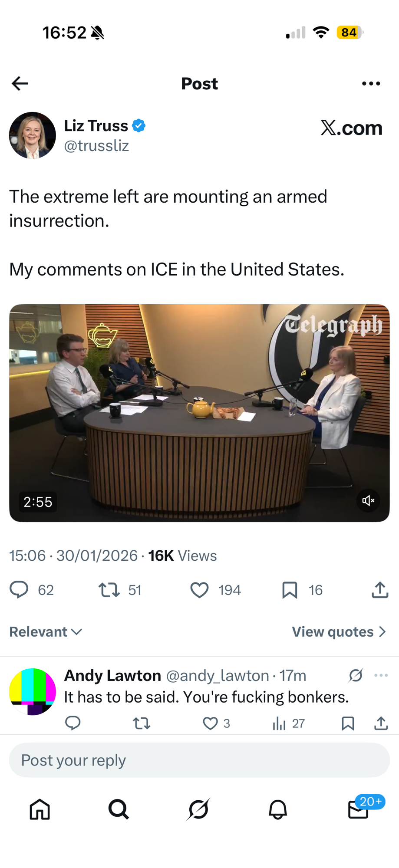Expand the Relevant sort dropdown
Viewport: 399px width, 868px height.
pyautogui.click(x=46, y=632)
